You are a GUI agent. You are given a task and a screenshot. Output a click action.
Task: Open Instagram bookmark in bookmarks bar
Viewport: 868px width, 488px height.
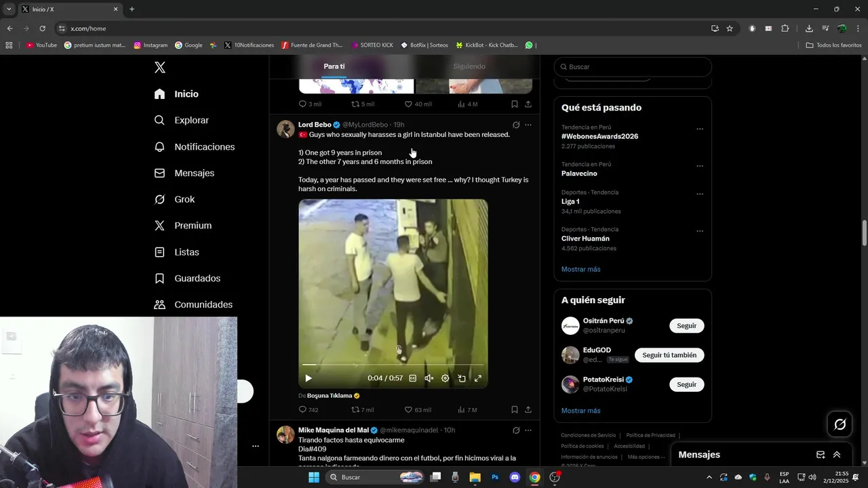pos(151,45)
